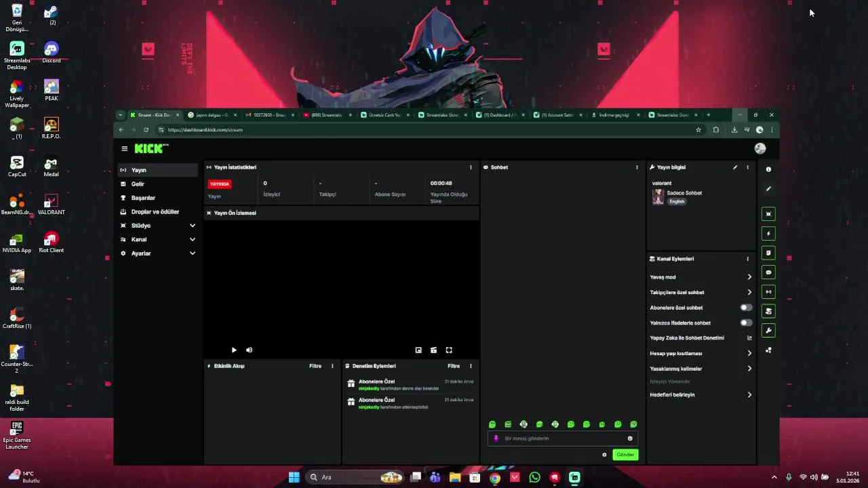The width and height of the screenshot is (868, 488).
Task: Click Filtre in Denetim Eylemleri panel
Action: point(454,366)
